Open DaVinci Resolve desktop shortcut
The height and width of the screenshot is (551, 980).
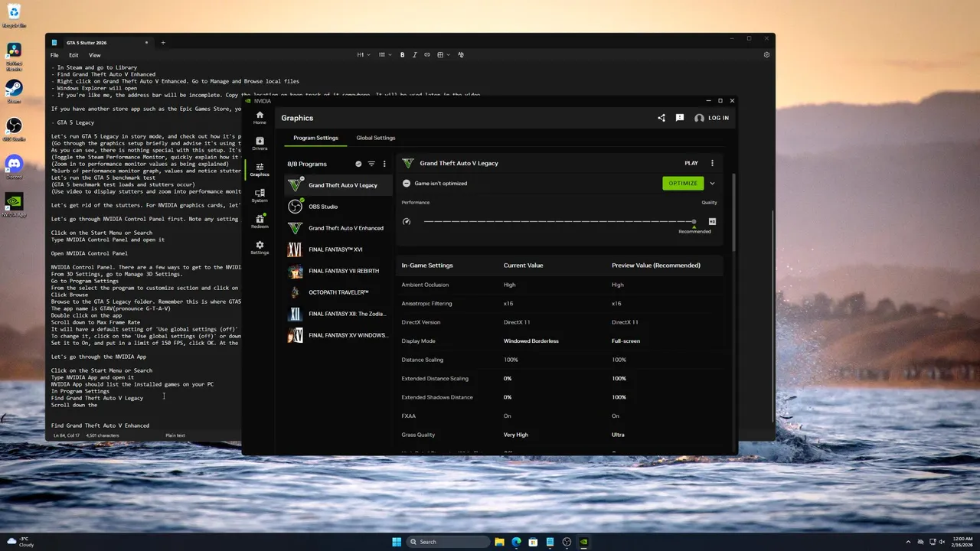pyautogui.click(x=14, y=57)
